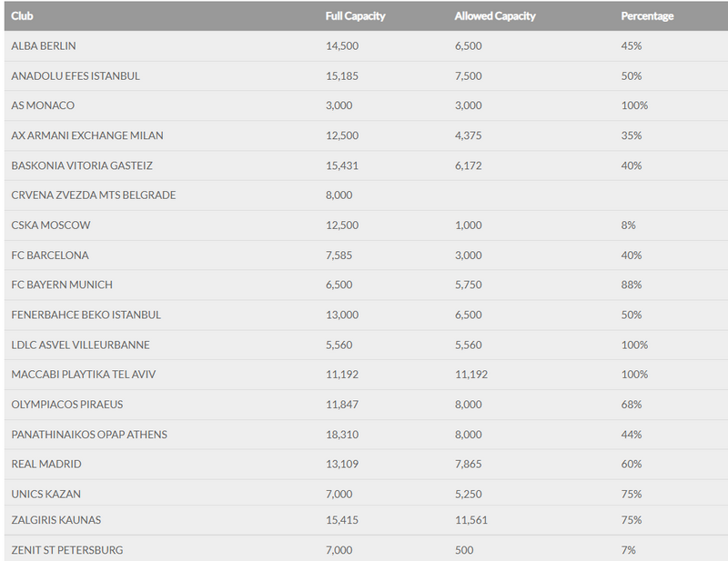Select the FC BARCELONA club name
This screenshot has width=728, height=561.
click(x=50, y=255)
